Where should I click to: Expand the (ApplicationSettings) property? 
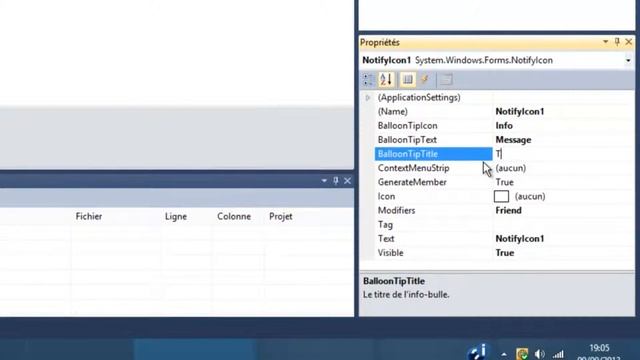click(x=368, y=98)
